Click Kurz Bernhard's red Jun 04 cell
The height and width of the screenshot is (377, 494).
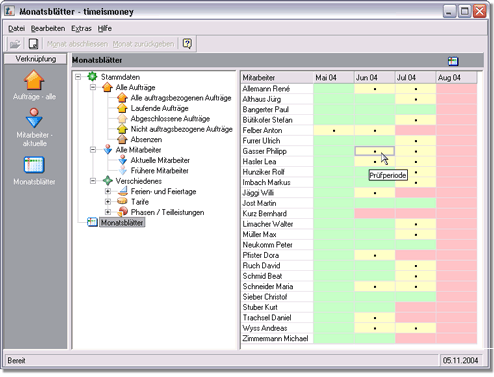(x=375, y=214)
